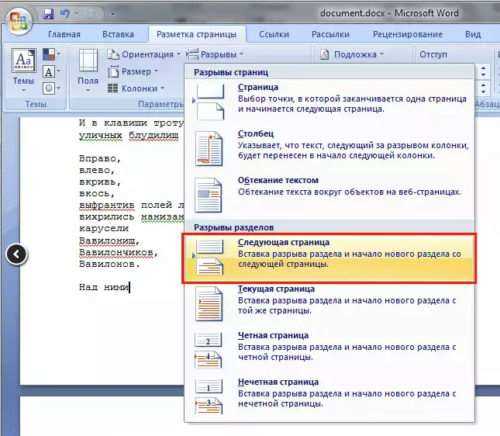Choose Столбец break option

pyautogui.click(x=329, y=149)
